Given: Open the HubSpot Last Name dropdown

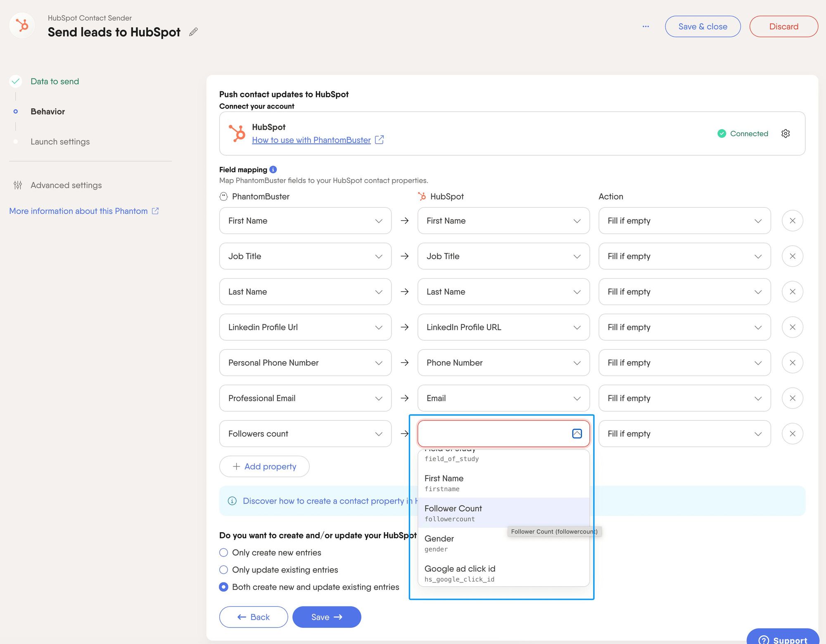Looking at the screenshot, I should (x=503, y=292).
